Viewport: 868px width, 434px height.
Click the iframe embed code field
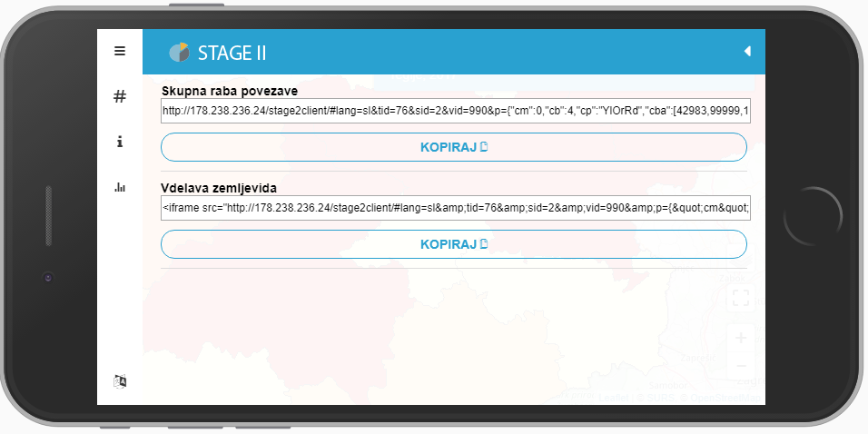pos(456,208)
